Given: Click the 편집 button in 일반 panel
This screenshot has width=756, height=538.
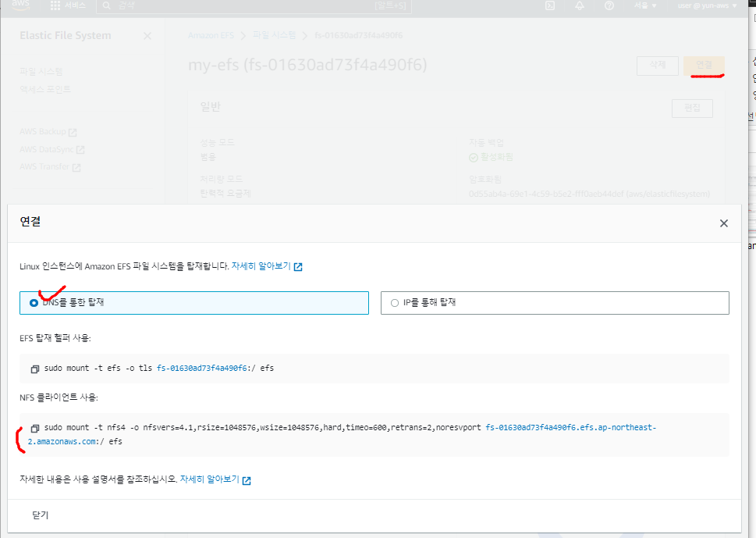Looking at the screenshot, I should [692, 108].
